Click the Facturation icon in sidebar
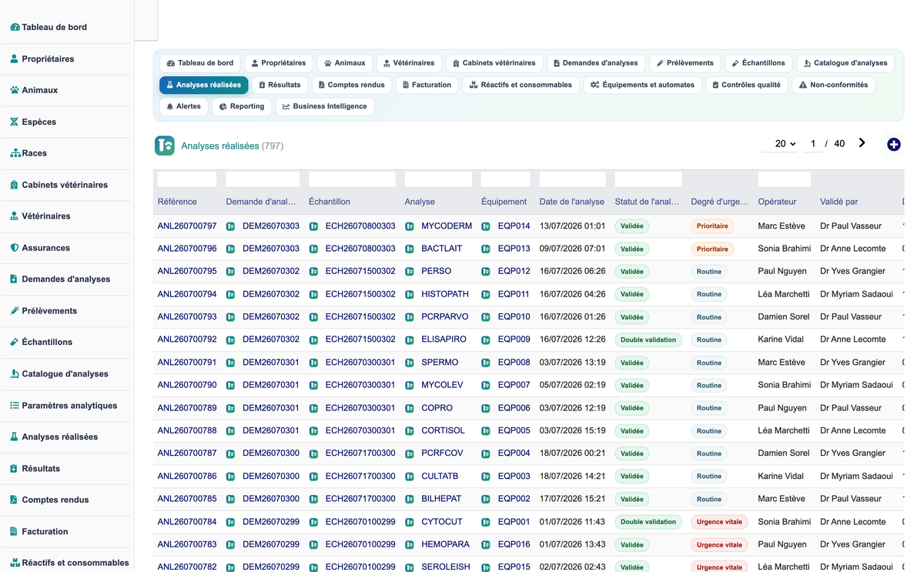The image size is (924, 572). [15, 531]
